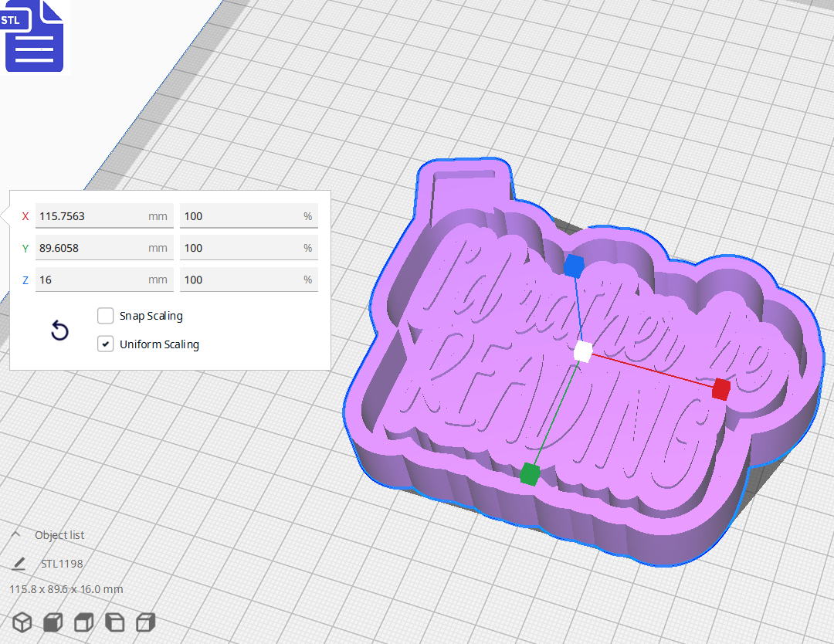
Task: Select the solid cube view icon
Action: (53, 622)
